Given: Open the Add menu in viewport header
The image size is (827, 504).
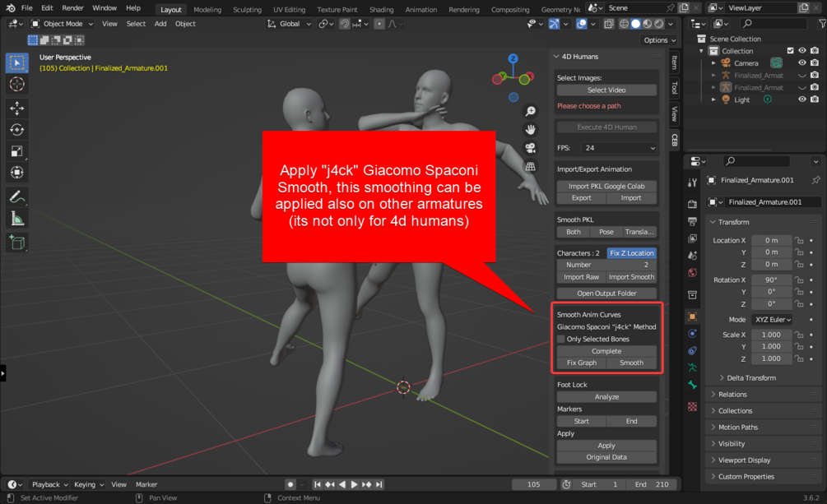Looking at the screenshot, I should (160, 24).
